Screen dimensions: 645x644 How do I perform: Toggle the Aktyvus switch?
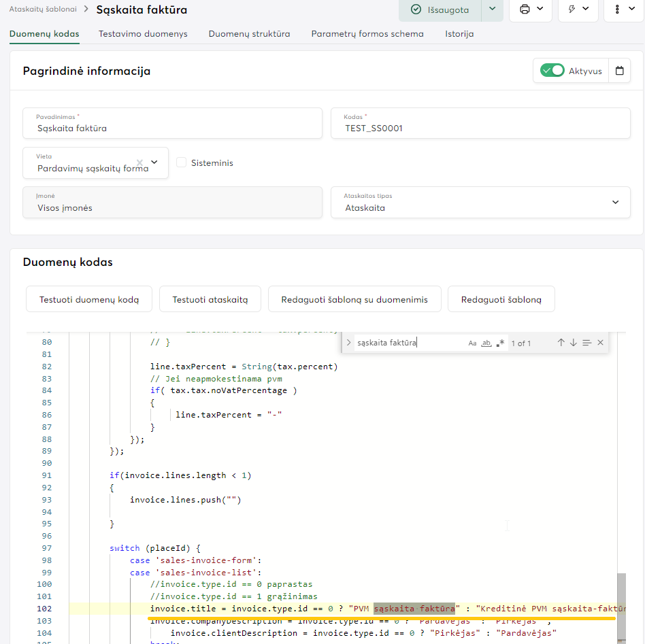point(552,71)
